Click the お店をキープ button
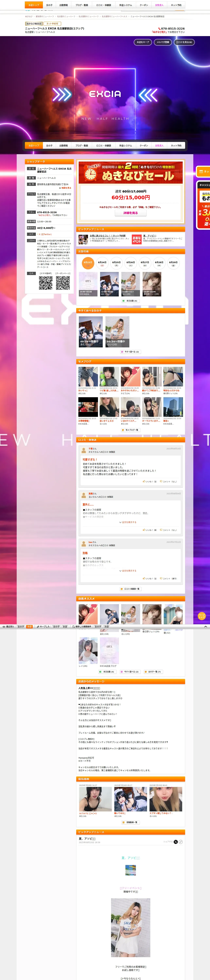This screenshot has height=980, width=210. (143, 42)
